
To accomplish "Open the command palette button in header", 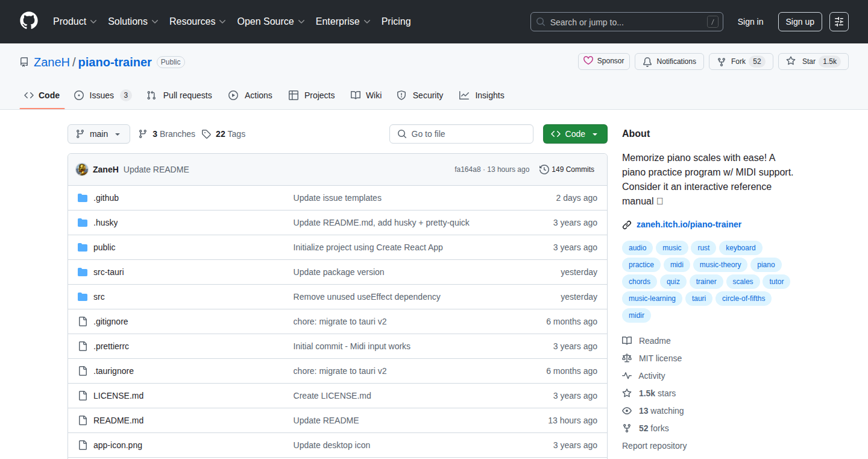I will pos(838,22).
